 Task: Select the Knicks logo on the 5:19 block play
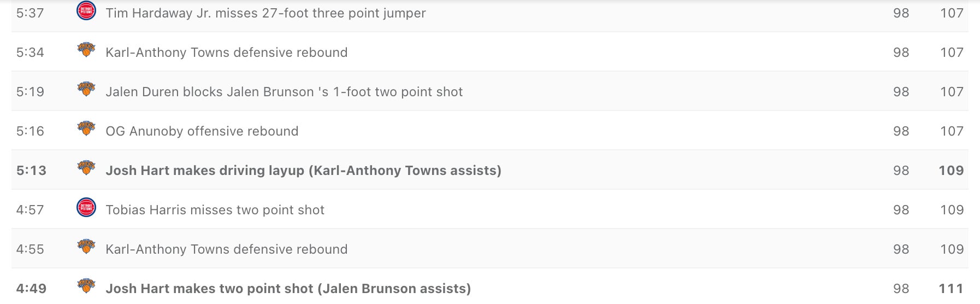pos(86,90)
